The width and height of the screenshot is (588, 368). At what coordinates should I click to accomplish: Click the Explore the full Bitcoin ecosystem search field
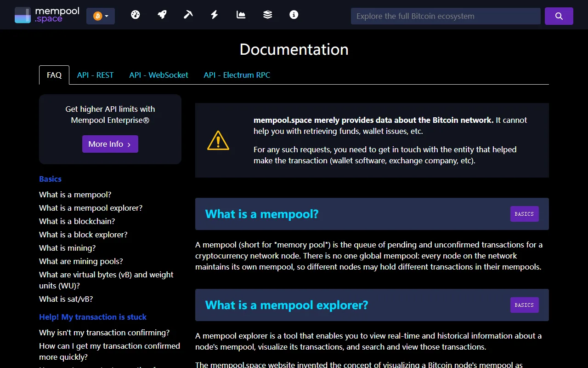pos(446,16)
